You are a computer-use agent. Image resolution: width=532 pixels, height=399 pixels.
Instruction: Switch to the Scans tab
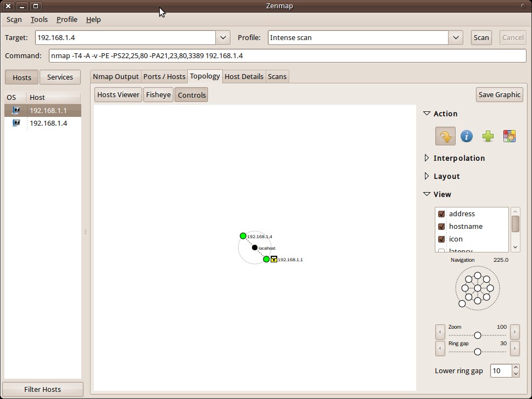coord(277,77)
